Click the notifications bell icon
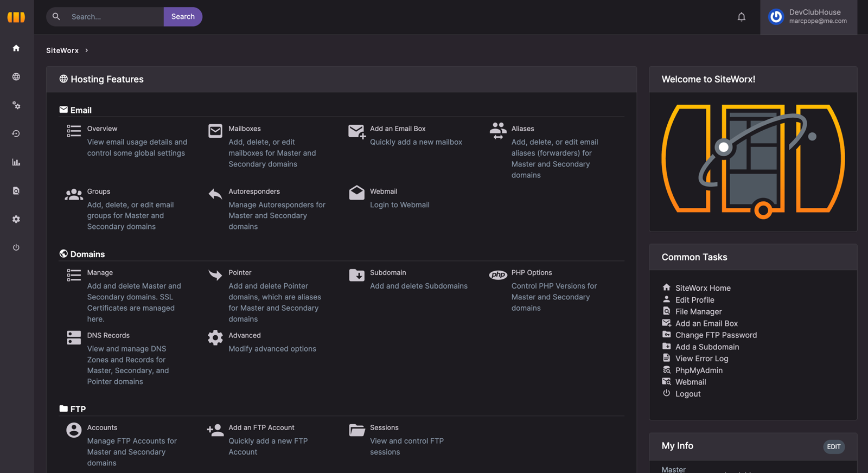The height and width of the screenshot is (473, 868). tap(741, 17)
